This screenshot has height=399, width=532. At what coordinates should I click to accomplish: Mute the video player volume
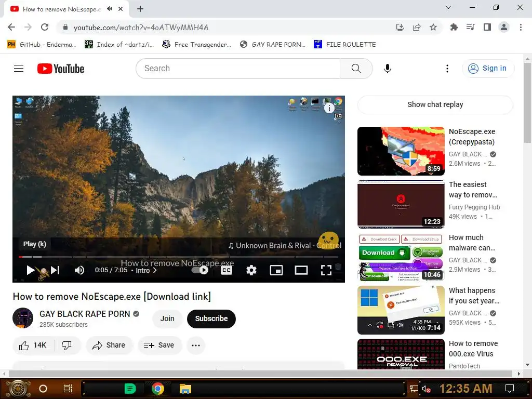(x=79, y=270)
